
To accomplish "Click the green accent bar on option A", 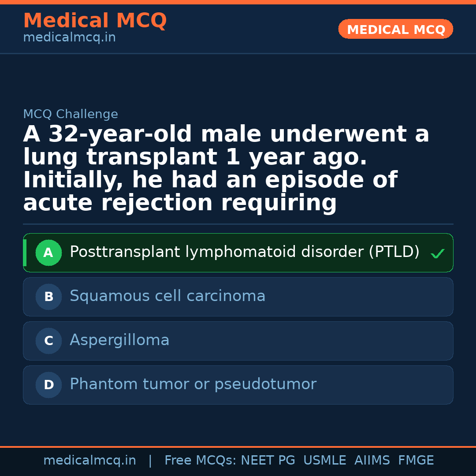I will (25, 253).
